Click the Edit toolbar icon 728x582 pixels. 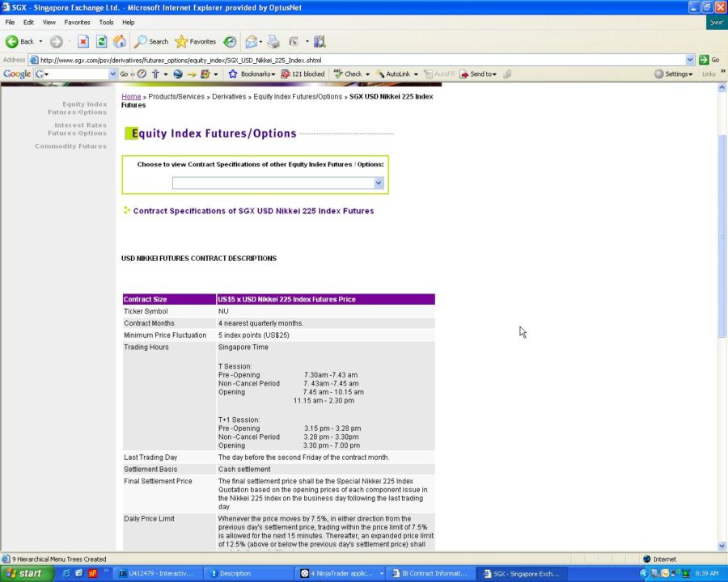[294, 42]
